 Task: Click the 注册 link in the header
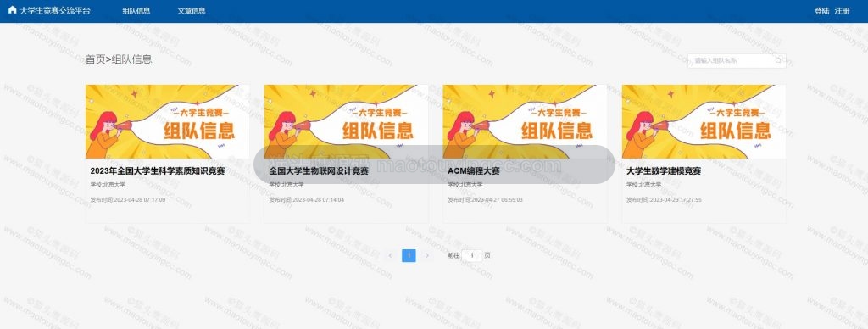coord(842,10)
